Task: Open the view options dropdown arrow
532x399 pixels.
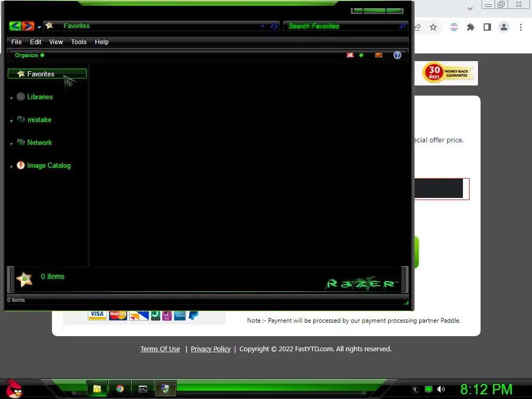Action: click(x=361, y=55)
